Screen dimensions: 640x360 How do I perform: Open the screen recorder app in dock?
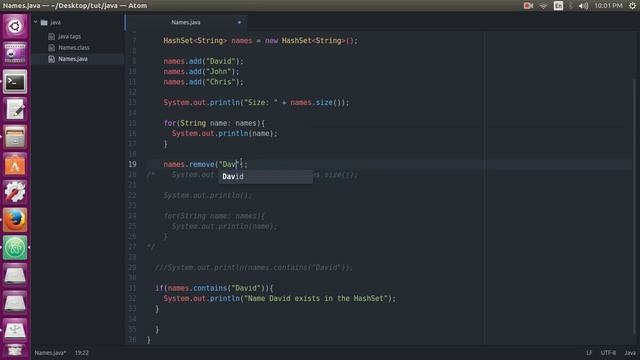coord(15,53)
